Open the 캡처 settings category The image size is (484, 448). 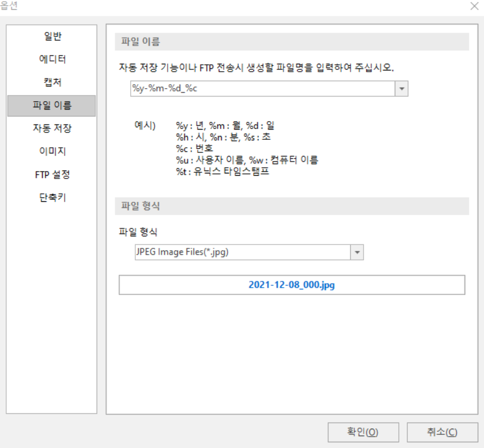pos(52,82)
